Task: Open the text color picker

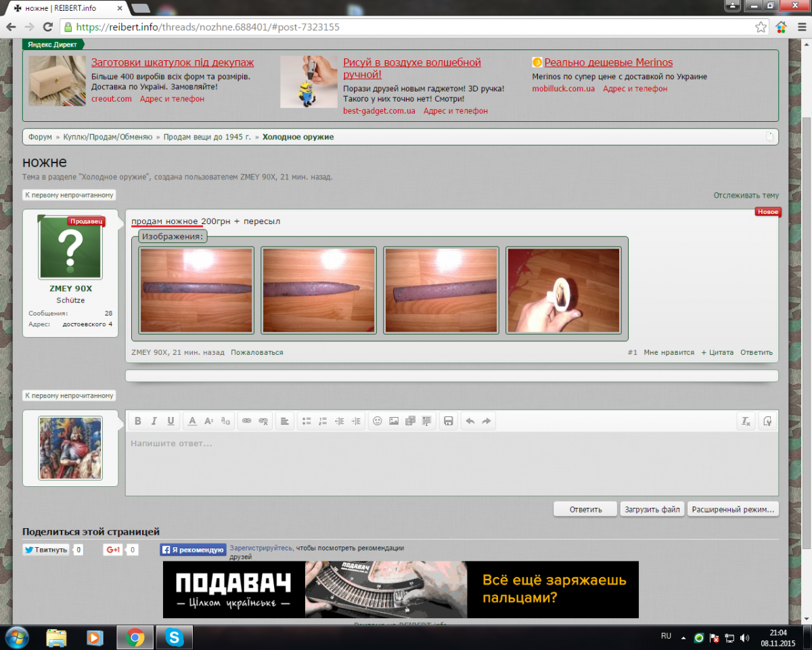Action: (x=192, y=421)
